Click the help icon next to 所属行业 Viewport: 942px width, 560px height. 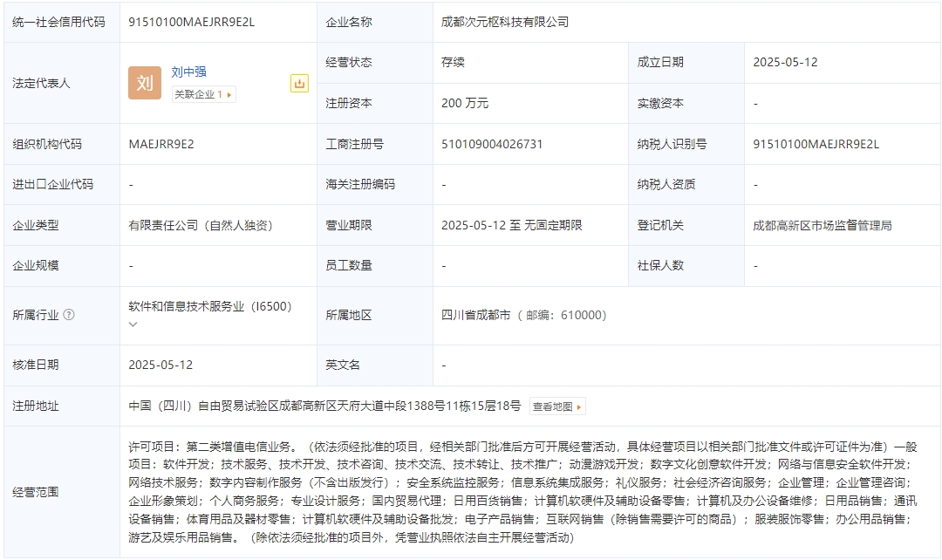(x=69, y=315)
